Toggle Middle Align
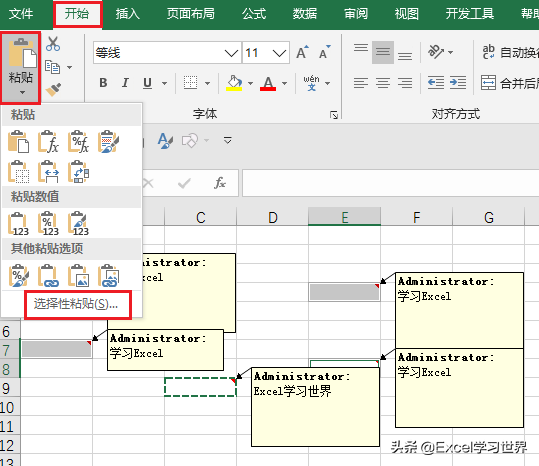This screenshot has height=466, width=539. [x=383, y=52]
